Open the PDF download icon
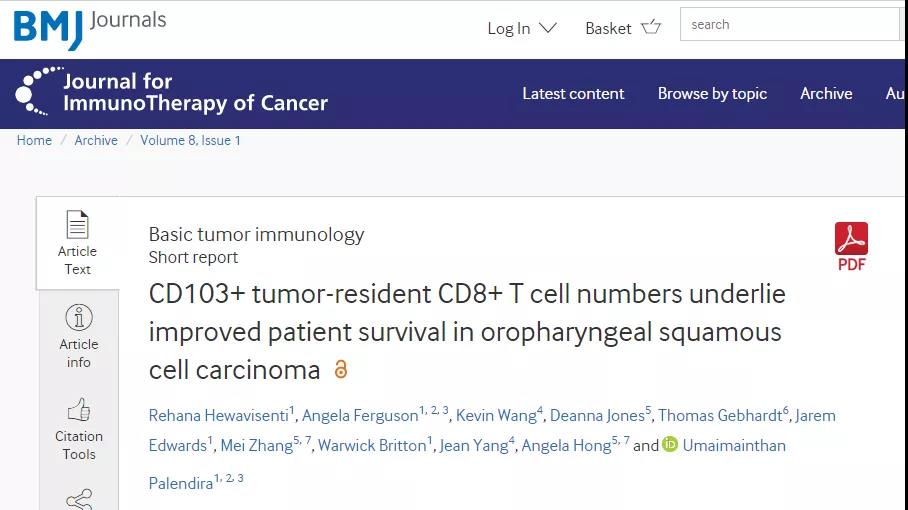The width and height of the screenshot is (908, 510). [x=851, y=239]
